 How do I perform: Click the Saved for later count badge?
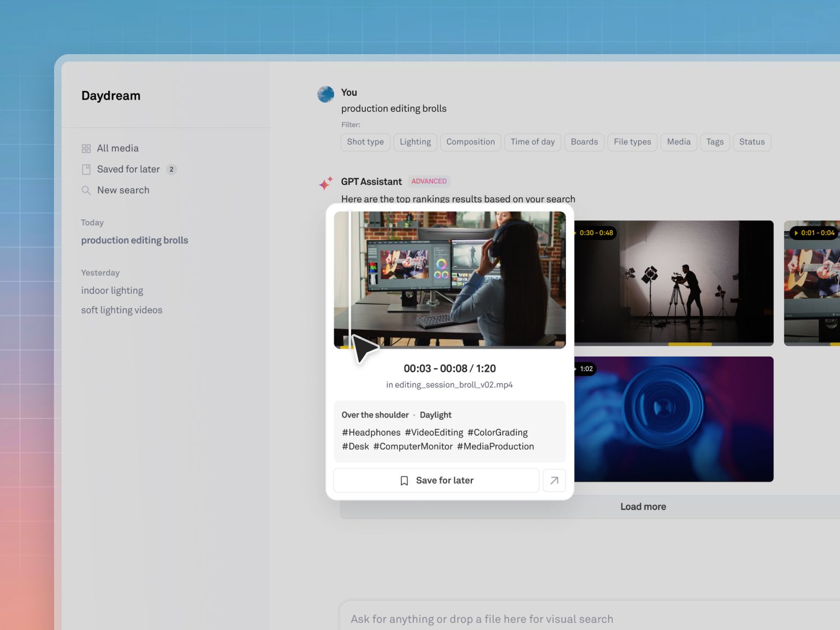[172, 170]
